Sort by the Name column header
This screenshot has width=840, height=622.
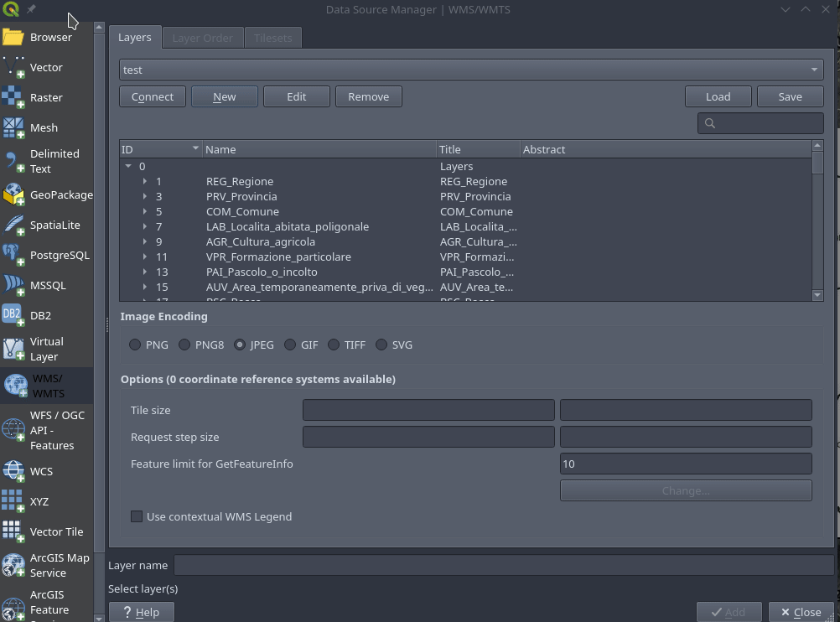point(320,149)
